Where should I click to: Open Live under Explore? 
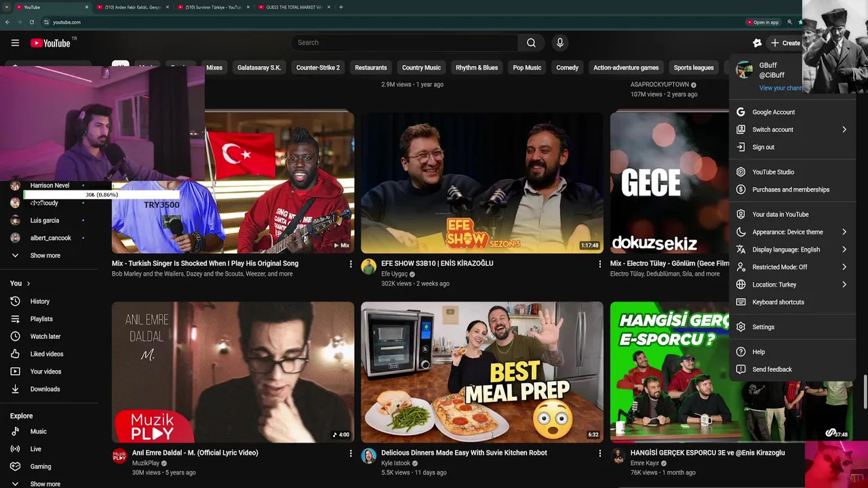tap(35, 449)
